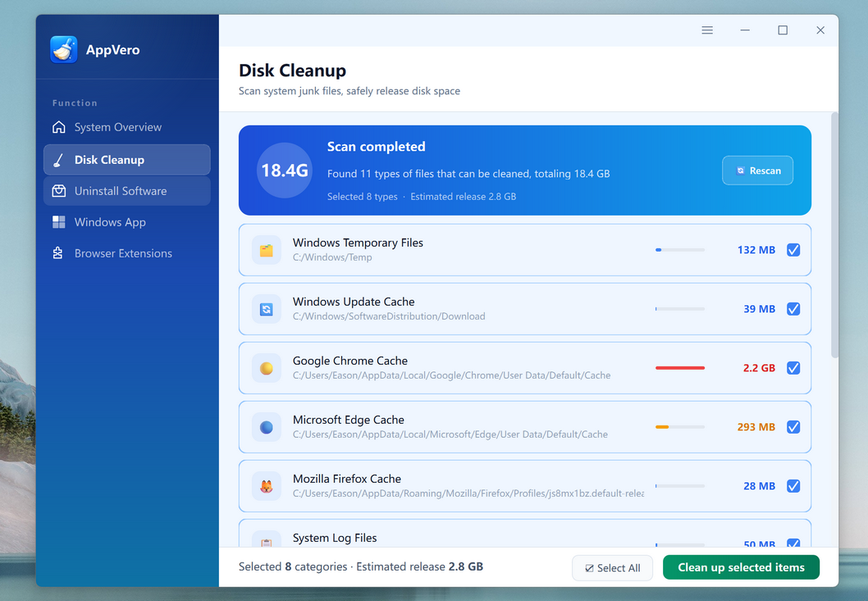Click the Google Chrome Cache icon

click(x=267, y=368)
